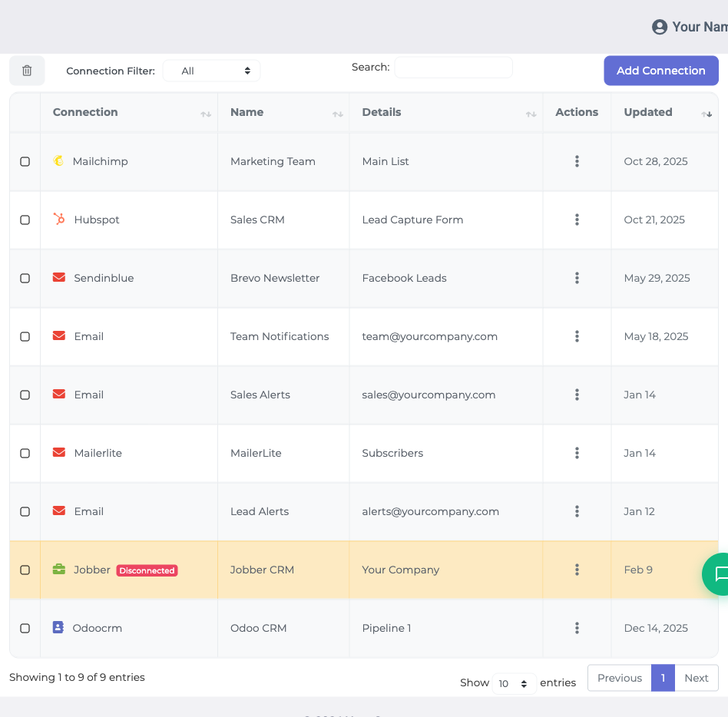This screenshot has width=728, height=717.
Task: Select the Odoocrm icon
Action: [x=60, y=628]
